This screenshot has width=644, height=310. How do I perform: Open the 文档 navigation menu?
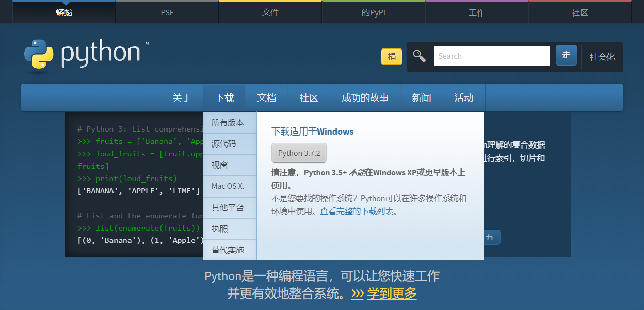267,97
